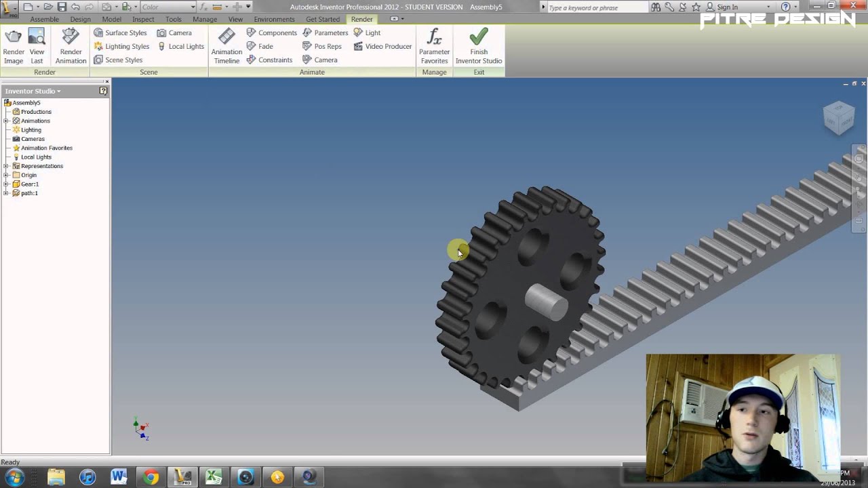Click the Inventor application menu button
The height and width of the screenshot is (488, 868).
point(9,9)
